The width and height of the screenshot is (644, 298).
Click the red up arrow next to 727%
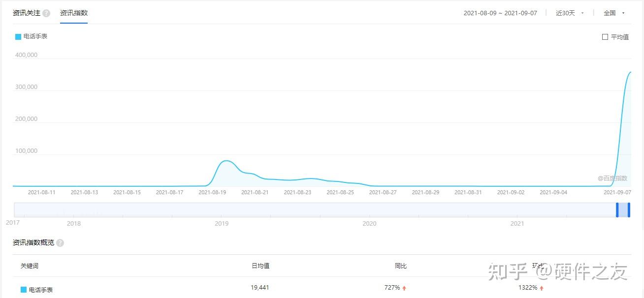pos(404,288)
